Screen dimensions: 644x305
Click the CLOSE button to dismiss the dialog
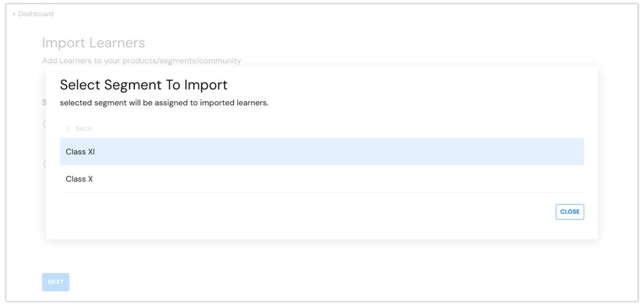[570, 211]
